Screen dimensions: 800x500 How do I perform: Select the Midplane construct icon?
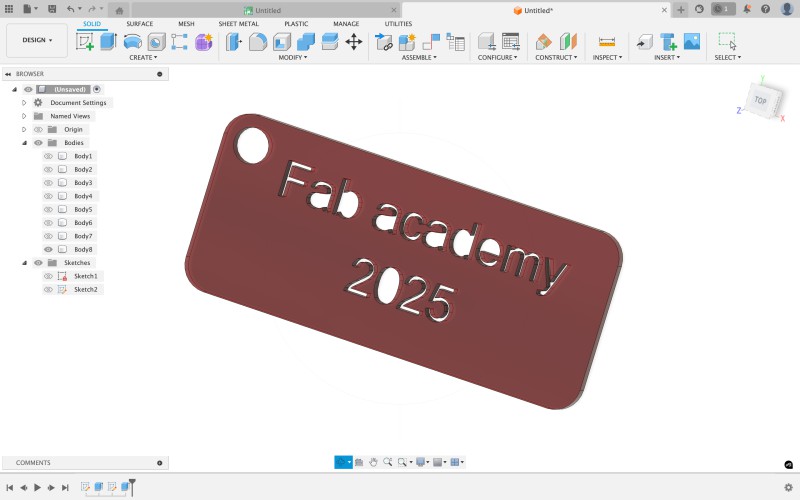tap(568, 42)
